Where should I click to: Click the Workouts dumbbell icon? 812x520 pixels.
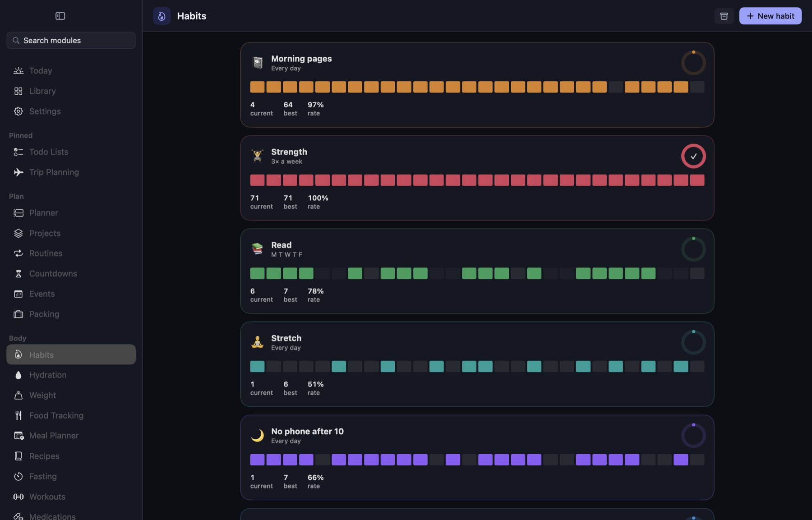[18, 497]
